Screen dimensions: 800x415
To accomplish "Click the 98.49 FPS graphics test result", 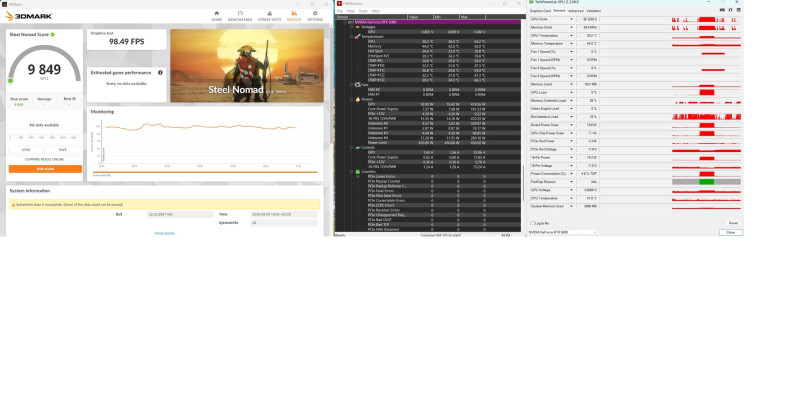I will point(127,41).
